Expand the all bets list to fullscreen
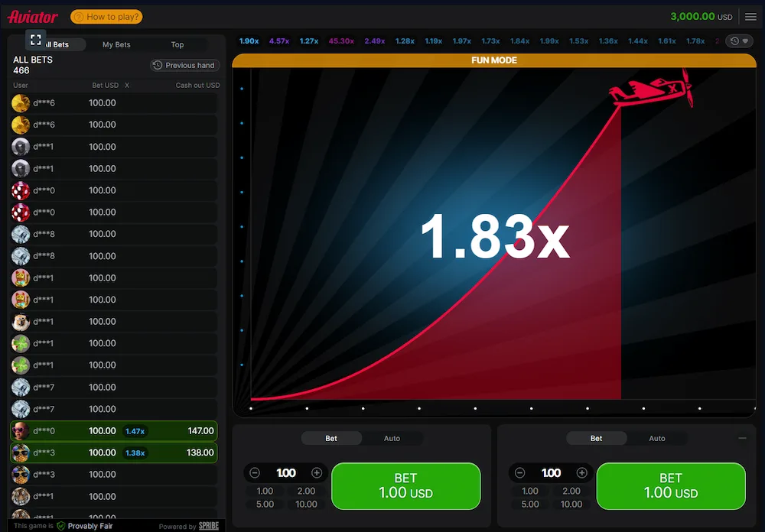This screenshot has height=532, width=765. click(35, 39)
